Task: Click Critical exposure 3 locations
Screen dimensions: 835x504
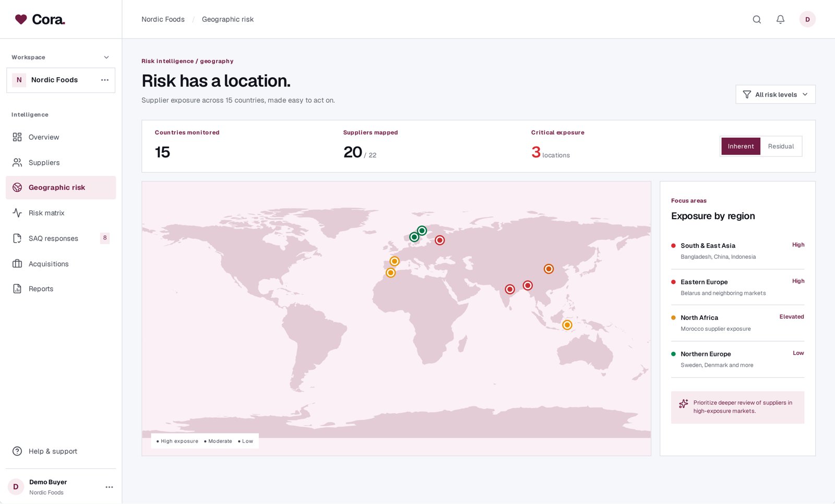Action: (x=551, y=152)
